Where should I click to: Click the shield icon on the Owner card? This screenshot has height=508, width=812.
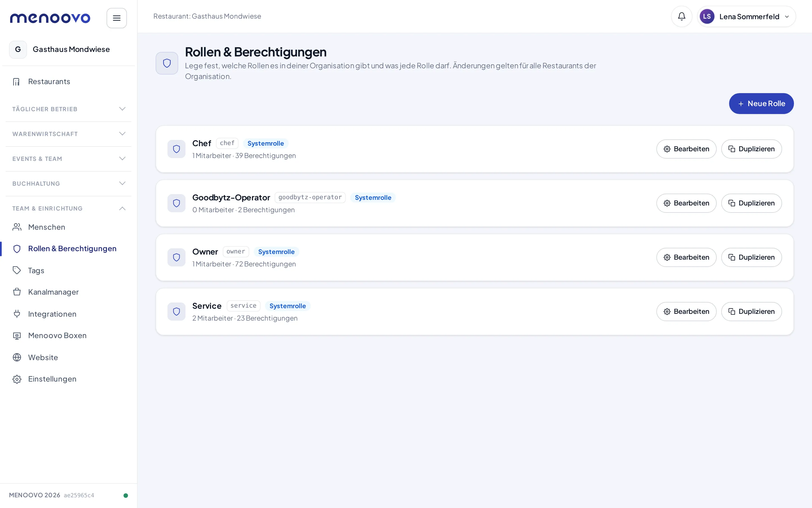[176, 257]
